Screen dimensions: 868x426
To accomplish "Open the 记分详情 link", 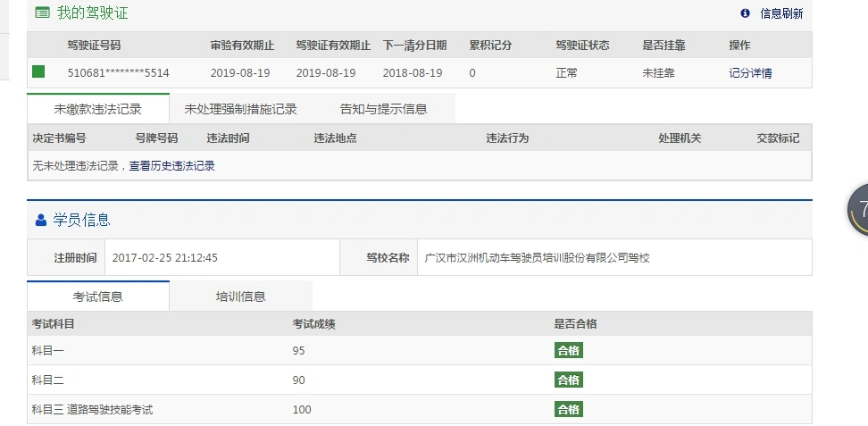I will point(750,73).
